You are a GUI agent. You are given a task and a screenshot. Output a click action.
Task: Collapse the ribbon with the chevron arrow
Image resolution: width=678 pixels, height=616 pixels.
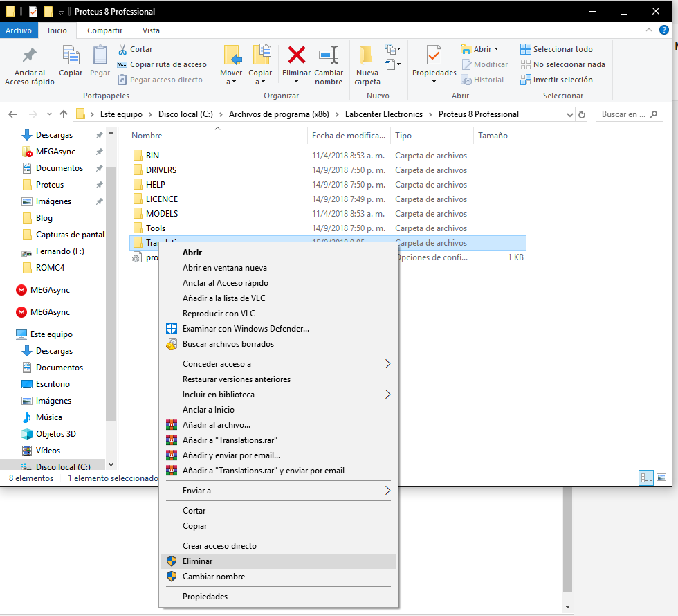click(x=648, y=30)
